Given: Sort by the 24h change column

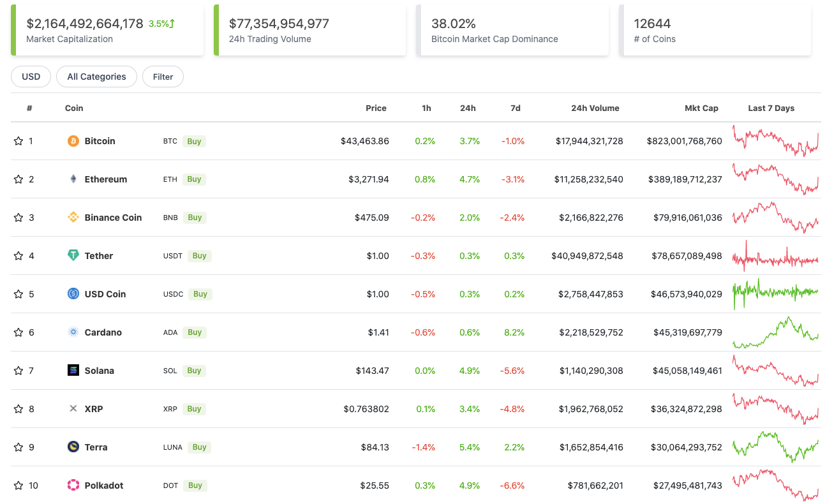Looking at the screenshot, I should coord(468,108).
